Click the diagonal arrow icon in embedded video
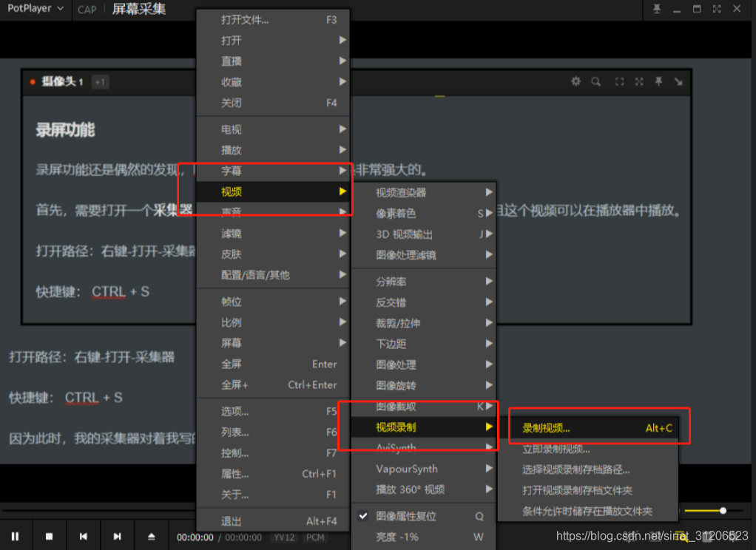 [678, 81]
